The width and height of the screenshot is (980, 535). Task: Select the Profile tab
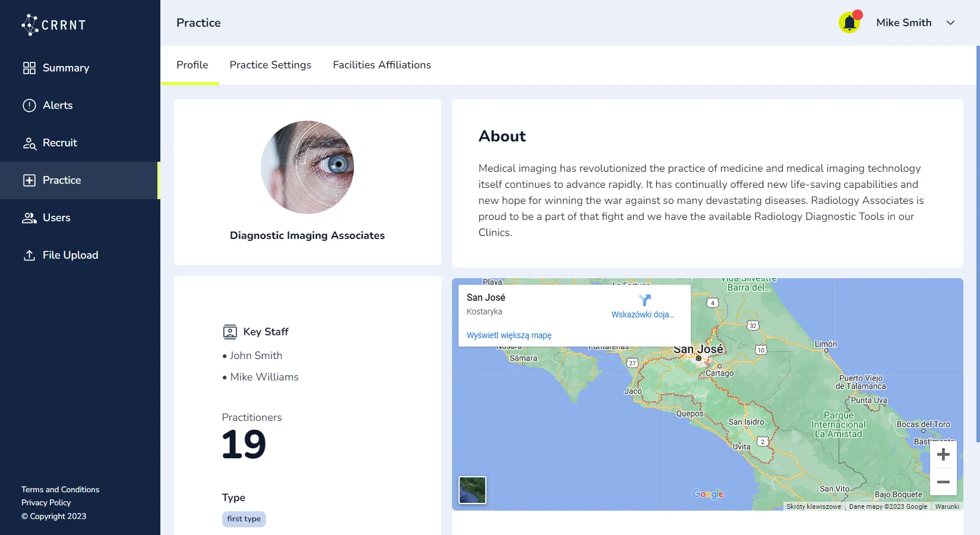tap(192, 65)
